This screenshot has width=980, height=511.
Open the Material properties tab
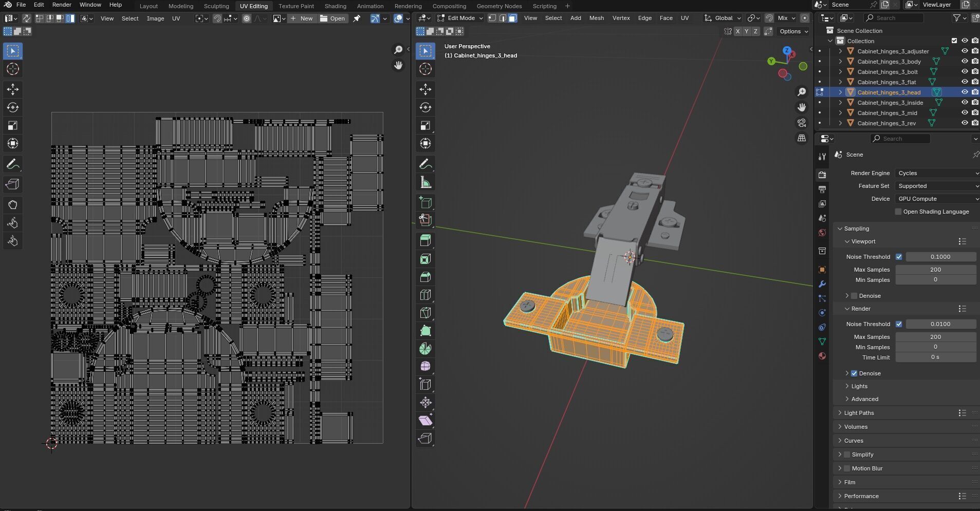coord(822,356)
